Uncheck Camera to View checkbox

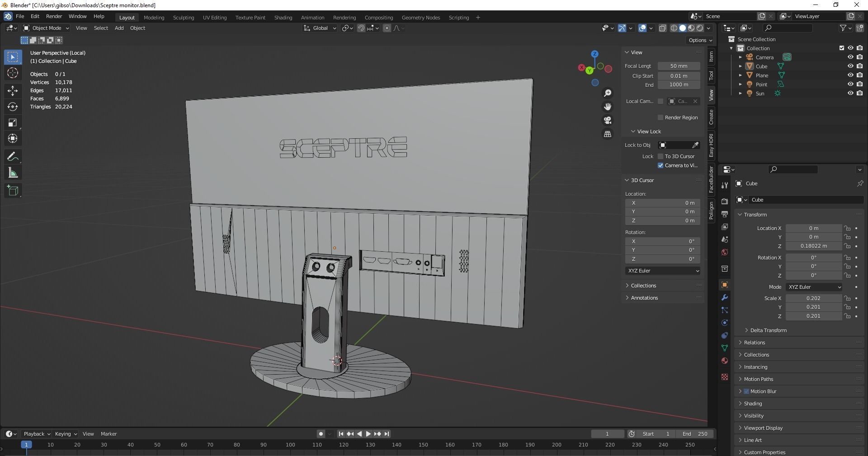[x=660, y=165]
